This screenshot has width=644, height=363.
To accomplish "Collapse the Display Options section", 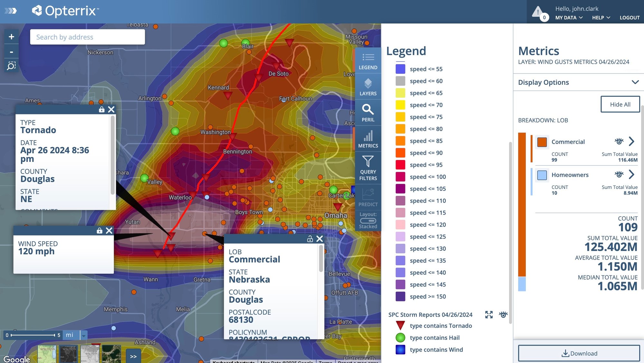I will coord(635,82).
